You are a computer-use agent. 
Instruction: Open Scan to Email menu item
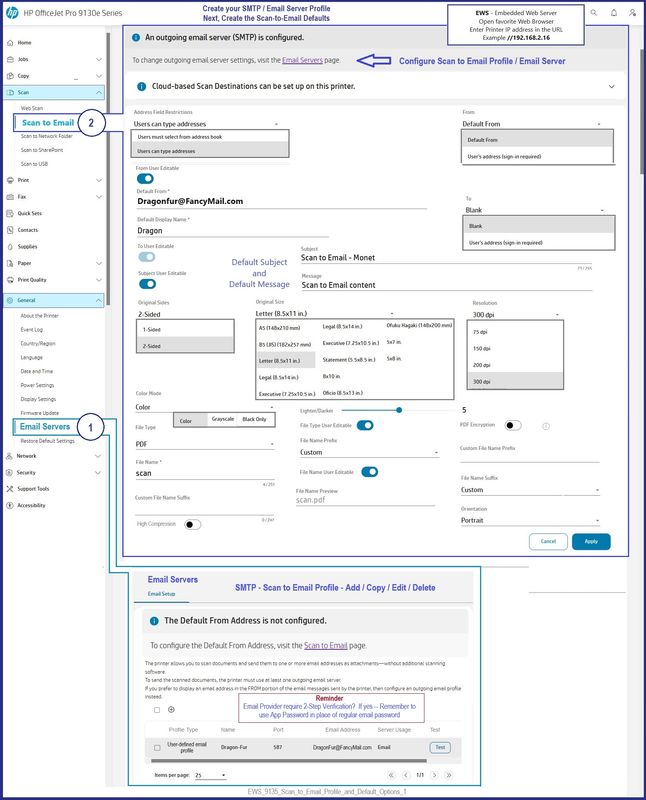pos(48,122)
